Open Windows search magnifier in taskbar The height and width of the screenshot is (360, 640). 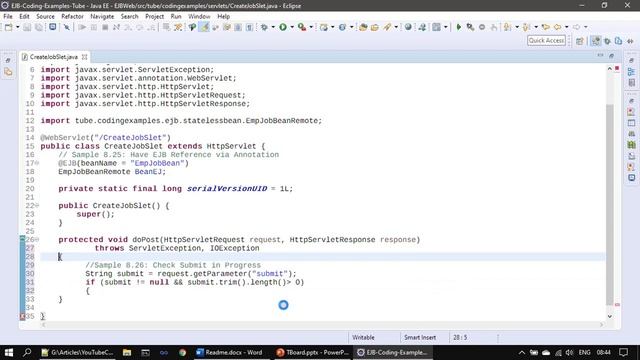coord(27,352)
